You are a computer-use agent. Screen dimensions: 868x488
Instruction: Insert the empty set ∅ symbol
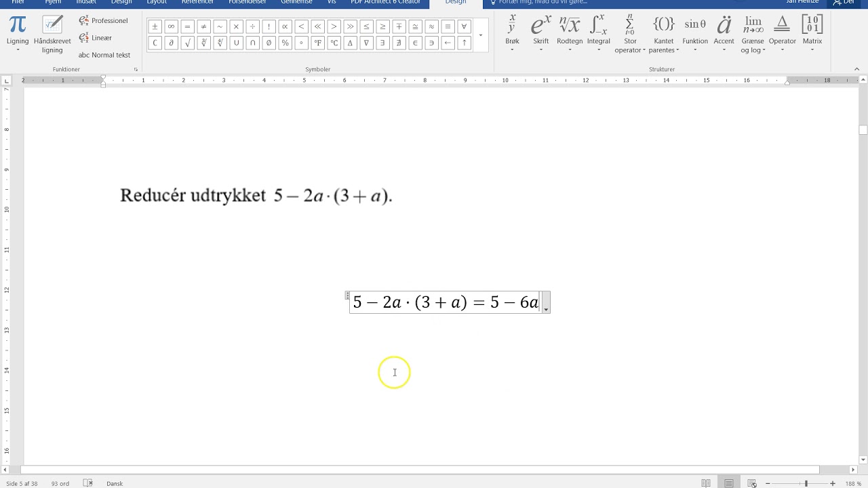[269, 43]
